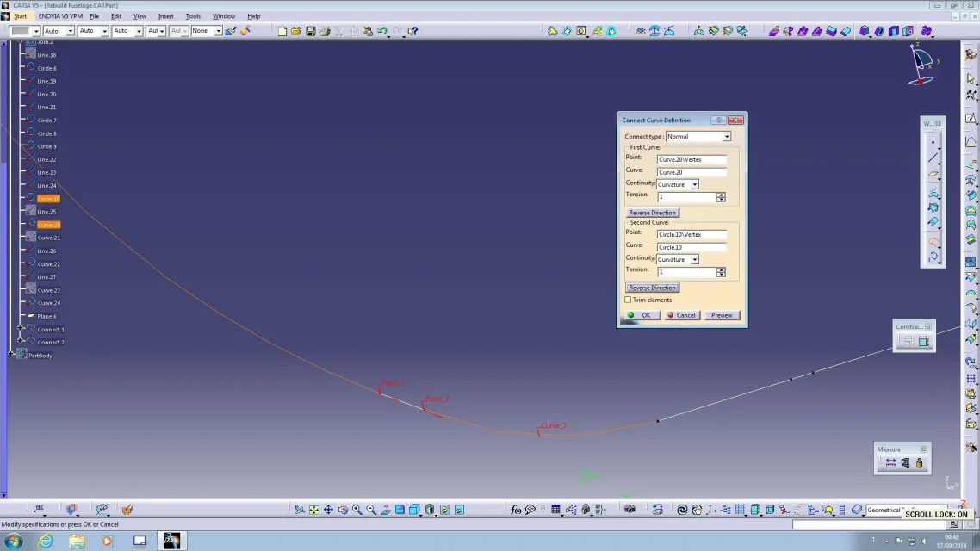Open the Connect type dropdown

click(726, 137)
